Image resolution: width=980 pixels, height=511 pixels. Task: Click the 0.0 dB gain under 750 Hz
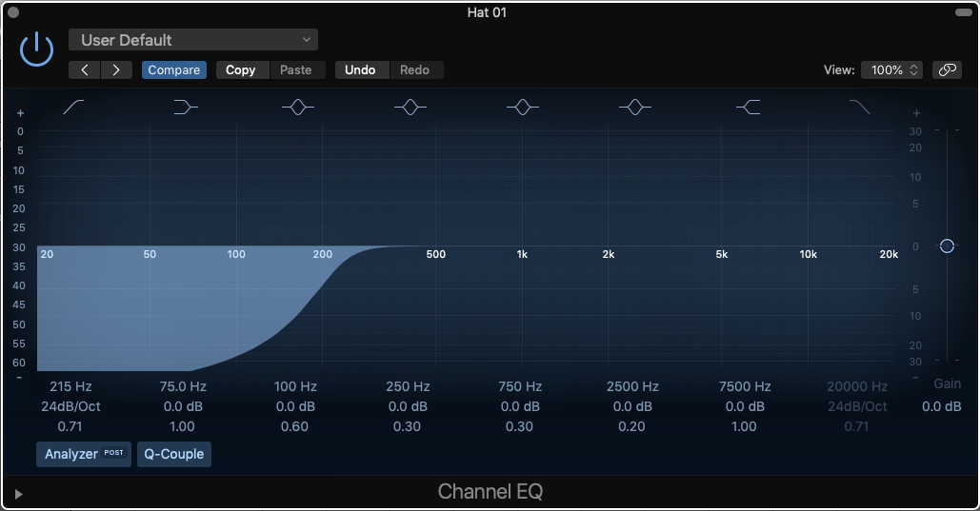point(520,406)
